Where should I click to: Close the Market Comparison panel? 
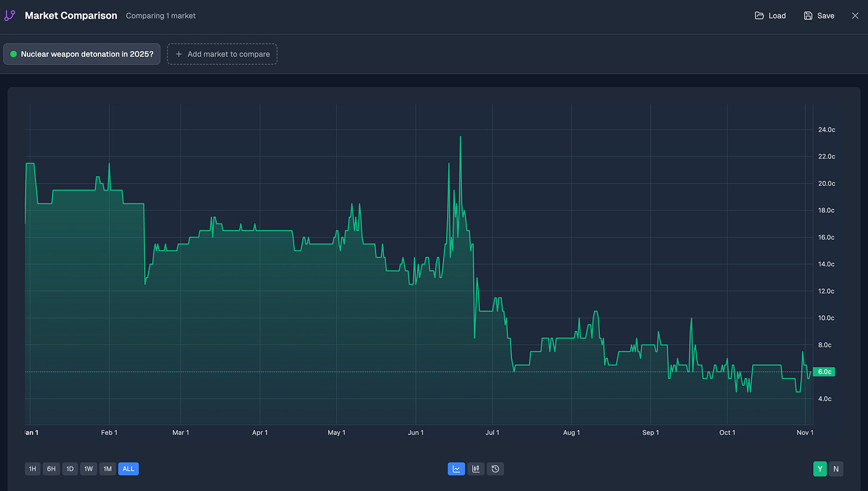coord(855,15)
